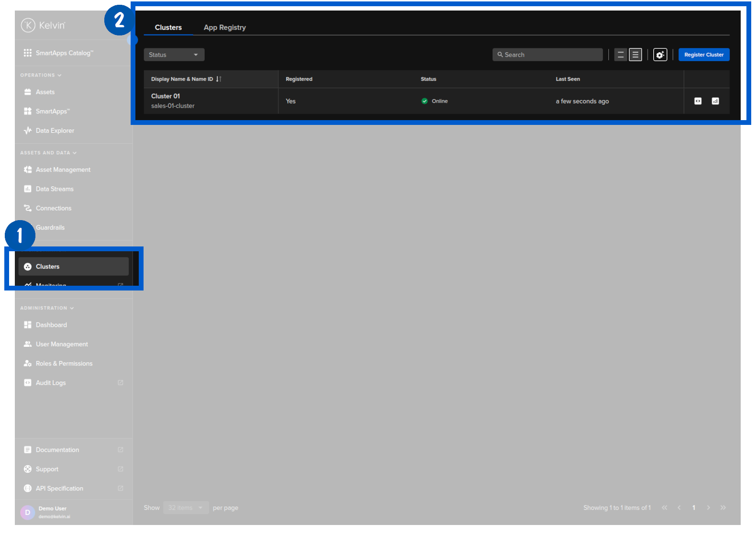The width and height of the screenshot is (756, 536).
Task: Switch to comfortable row density view
Action: (620, 55)
